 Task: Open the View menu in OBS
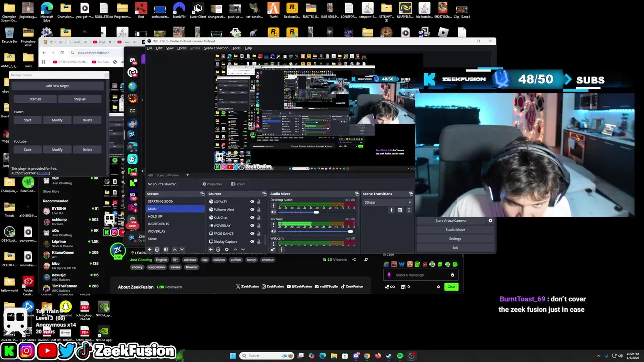click(170, 48)
